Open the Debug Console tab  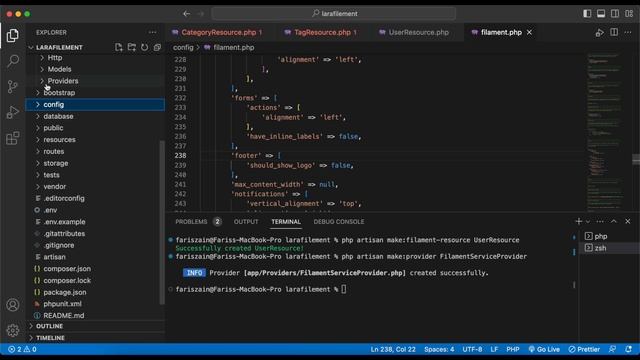click(x=339, y=222)
